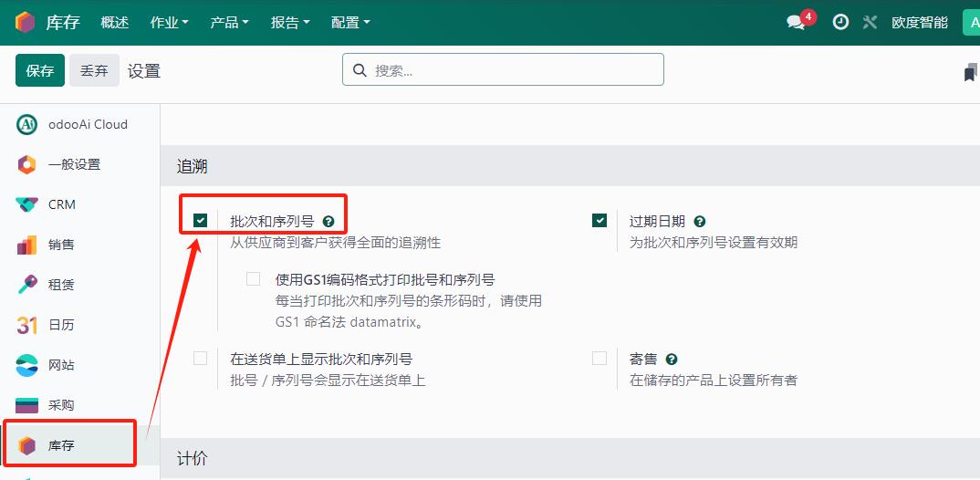Image resolution: width=980 pixels, height=480 pixels.
Task: Select 日历 in settings sidebar
Action: click(80, 324)
